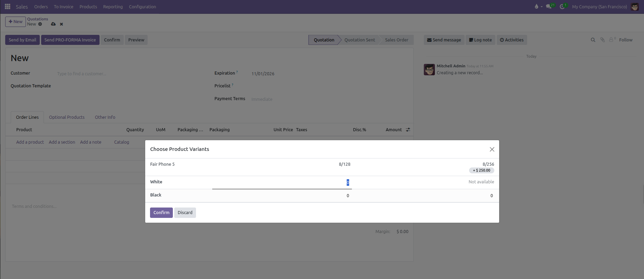Image resolution: width=644 pixels, height=279 pixels.
Task: Attach files using the paperclip icon
Action: point(602,40)
